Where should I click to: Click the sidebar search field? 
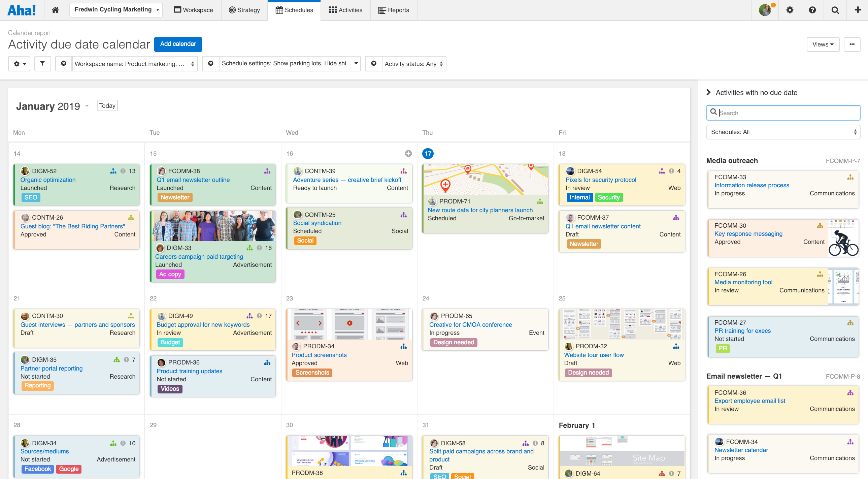click(783, 113)
